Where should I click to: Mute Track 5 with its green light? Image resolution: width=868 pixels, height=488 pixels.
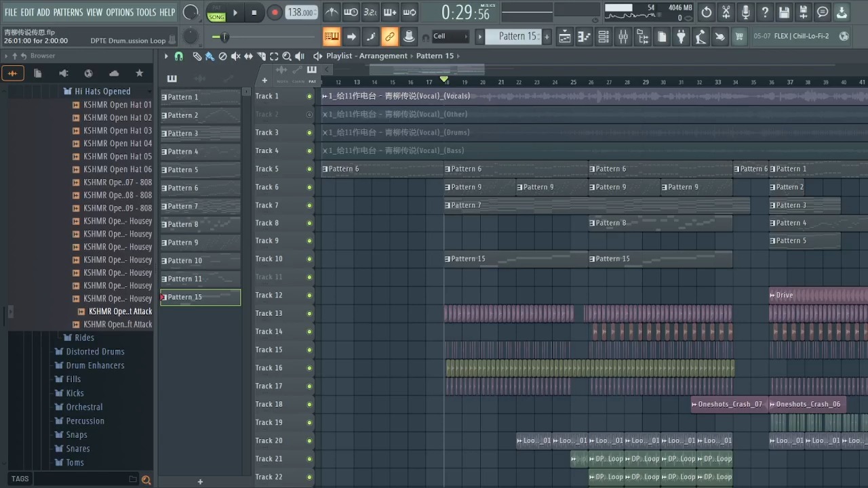[310, 169]
